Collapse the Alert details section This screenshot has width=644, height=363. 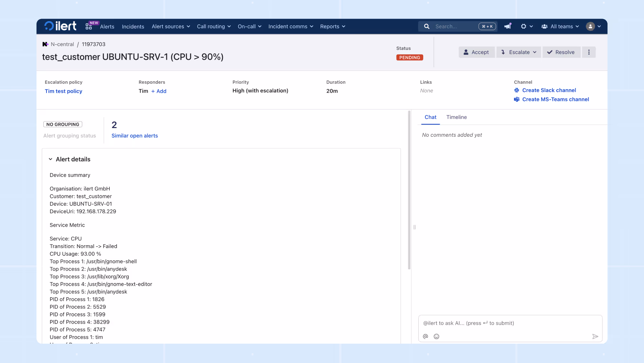coord(50,159)
